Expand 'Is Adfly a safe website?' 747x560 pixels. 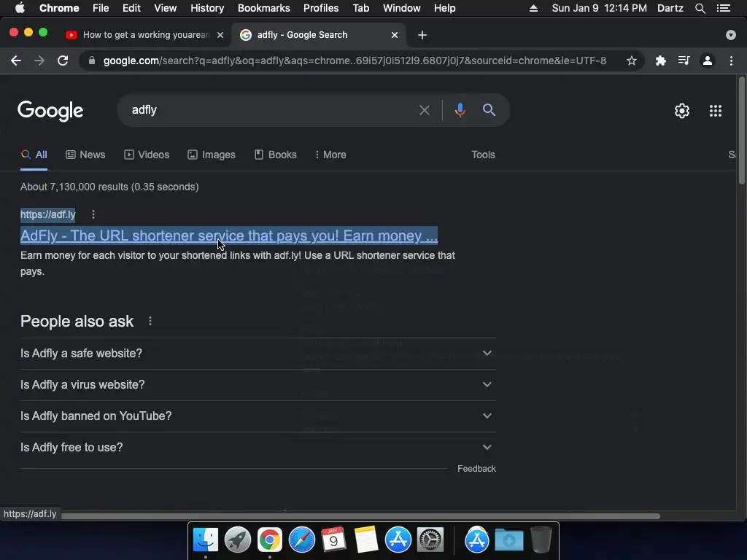point(258,354)
